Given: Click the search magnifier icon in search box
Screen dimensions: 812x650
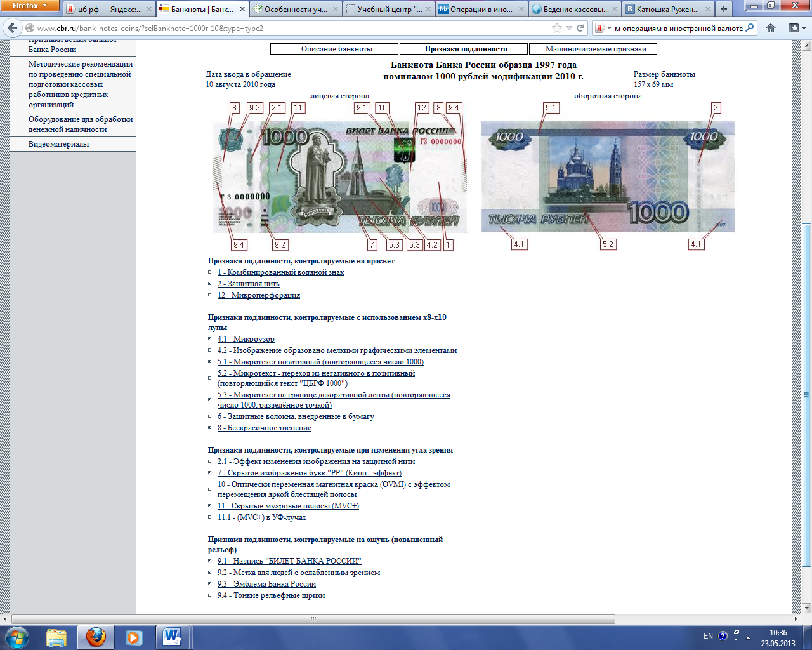Looking at the screenshot, I should pyautogui.click(x=750, y=28).
